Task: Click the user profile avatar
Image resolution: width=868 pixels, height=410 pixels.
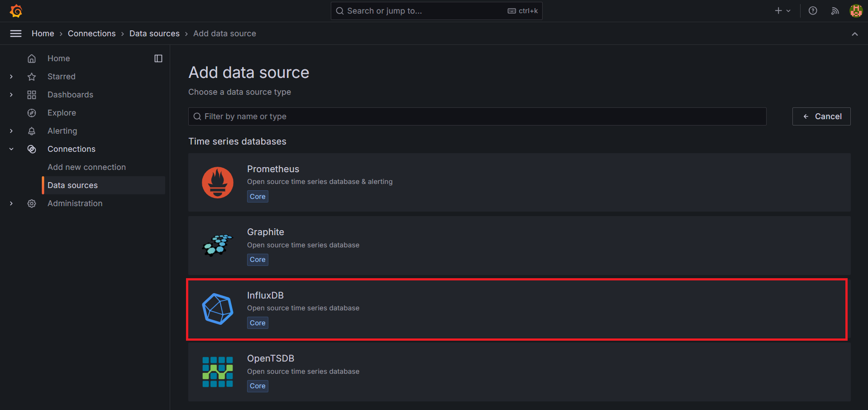Action: point(856,10)
